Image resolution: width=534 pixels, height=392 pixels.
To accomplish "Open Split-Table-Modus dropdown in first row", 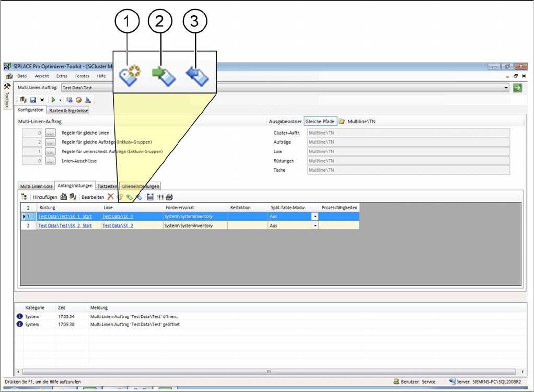I will point(315,216).
